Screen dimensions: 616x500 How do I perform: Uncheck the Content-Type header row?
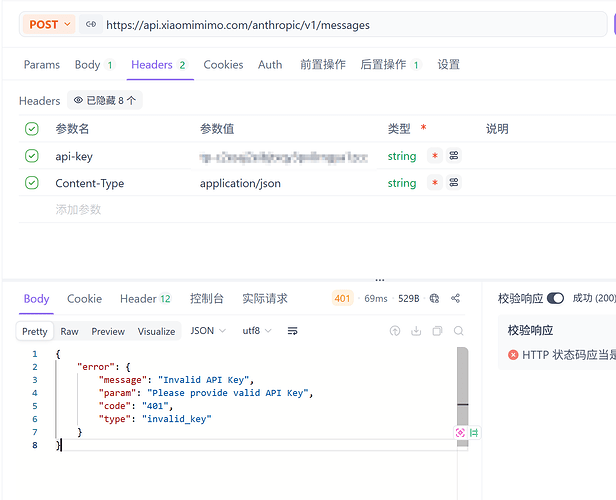(x=32, y=183)
